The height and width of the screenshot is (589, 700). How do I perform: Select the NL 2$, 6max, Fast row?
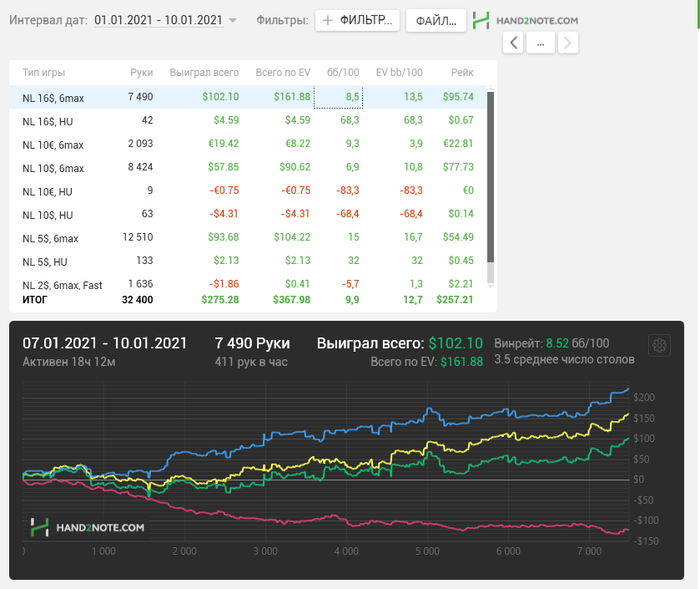coord(247,284)
